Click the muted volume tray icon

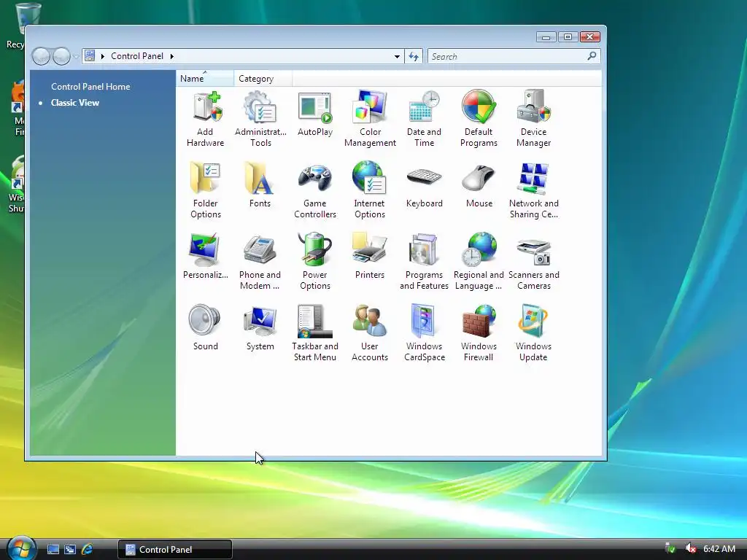pos(690,549)
